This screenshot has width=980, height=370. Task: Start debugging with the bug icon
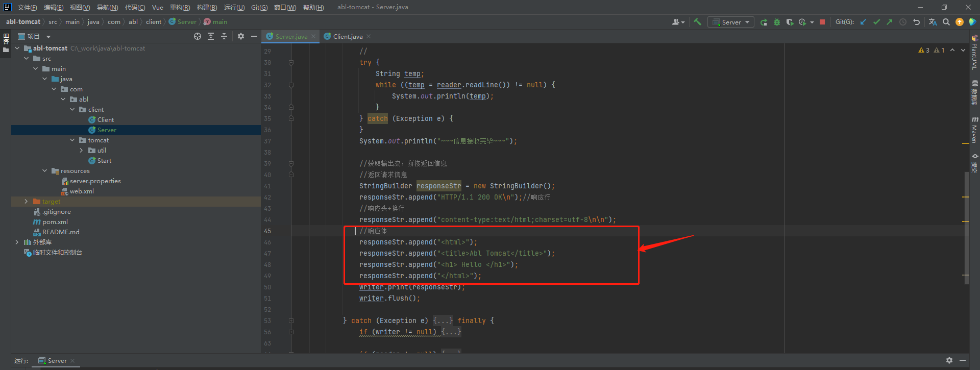(777, 22)
